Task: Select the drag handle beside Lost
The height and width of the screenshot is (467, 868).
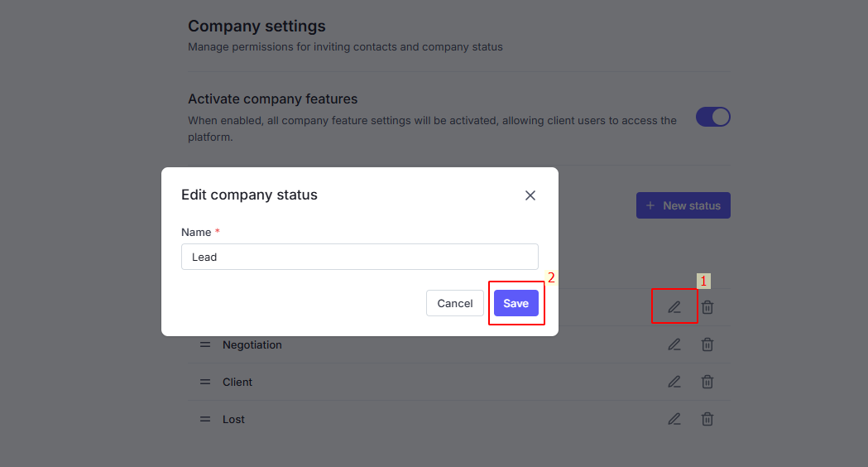Action: (x=205, y=419)
